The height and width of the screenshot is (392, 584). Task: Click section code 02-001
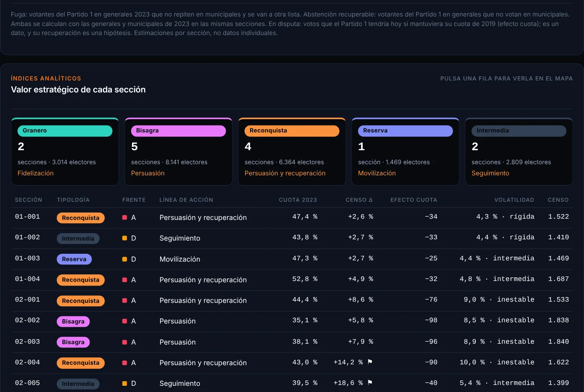point(27,300)
